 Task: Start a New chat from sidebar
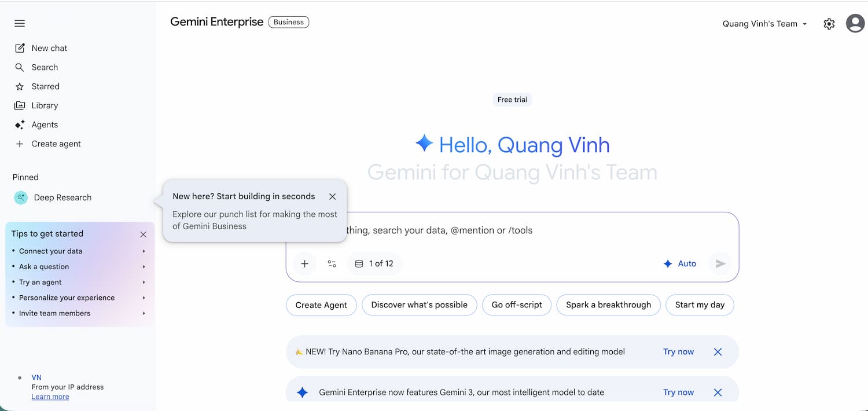pyautogui.click(x=49, y=48)
